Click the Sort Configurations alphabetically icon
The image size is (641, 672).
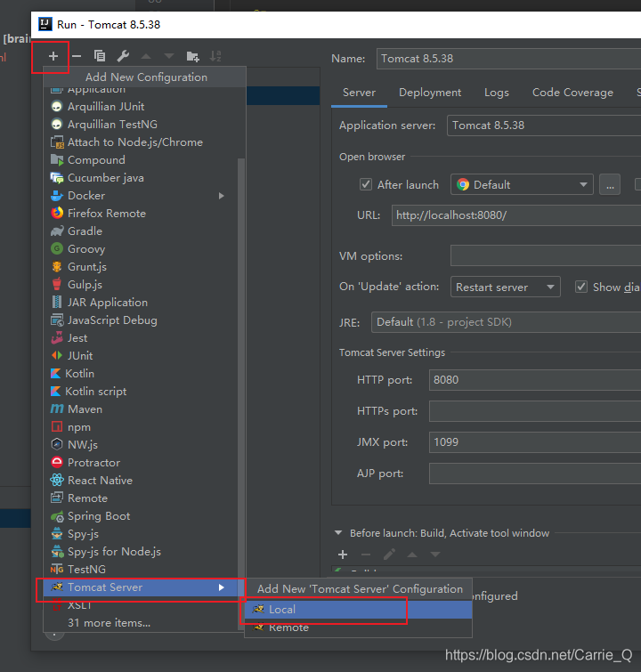(215, 56)
